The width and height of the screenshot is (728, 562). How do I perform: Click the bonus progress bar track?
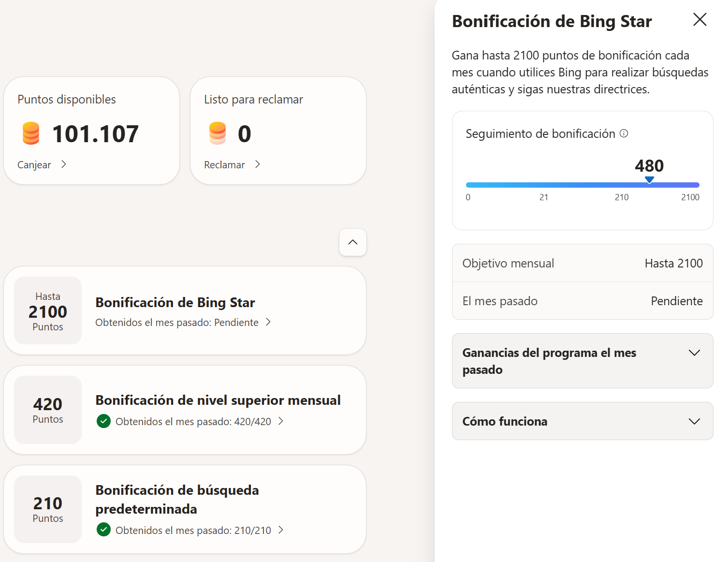(x=582, y=185)
